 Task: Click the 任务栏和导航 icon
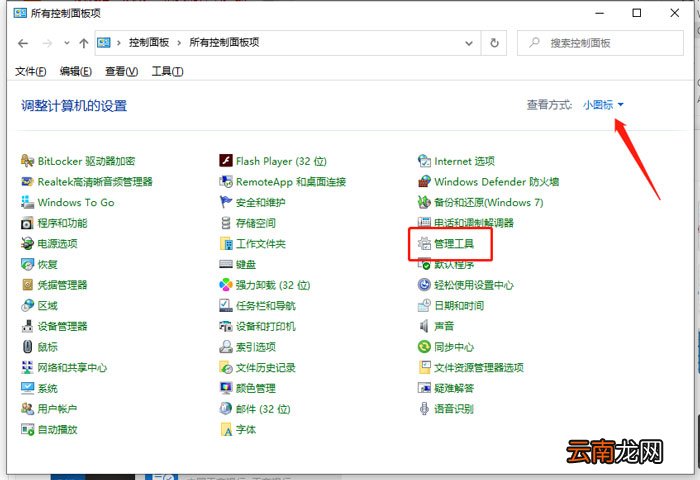point(226,305)
